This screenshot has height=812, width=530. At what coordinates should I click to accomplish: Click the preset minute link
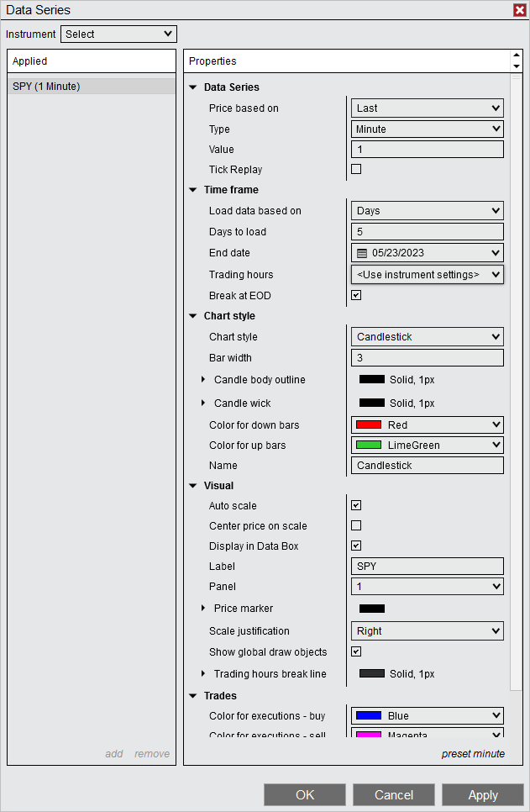(x=473, y=753)
